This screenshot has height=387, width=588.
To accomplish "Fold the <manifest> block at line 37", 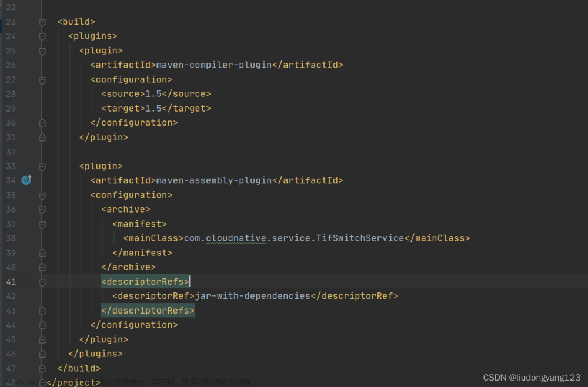I will pos(42,224).
